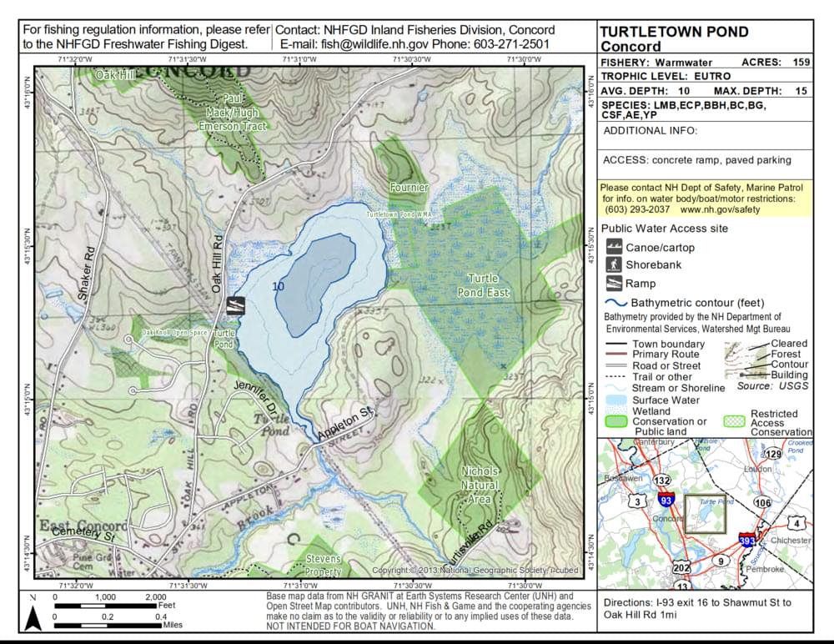Click the Turtle Pond locator box on inset map
Image resolution: width=834 pixels, height=644 pixels.
[705, 514]
